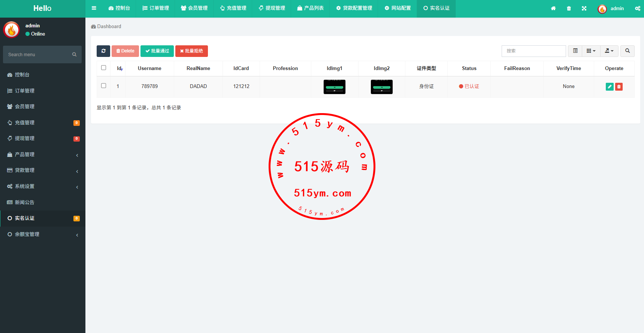644x333 pixels.
Task: Click the red trash icon in row 1
Action: click(x=619, y=87)
